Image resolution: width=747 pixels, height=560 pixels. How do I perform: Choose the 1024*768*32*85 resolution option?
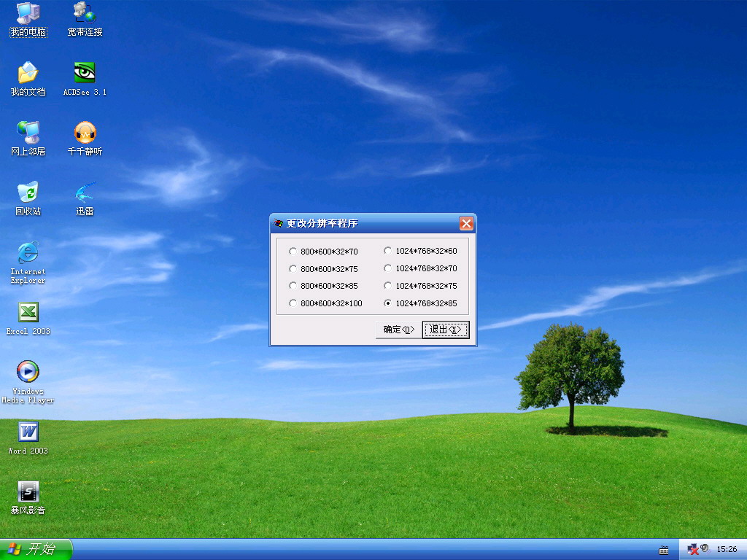pyautogui.click(x=420, y=303)
